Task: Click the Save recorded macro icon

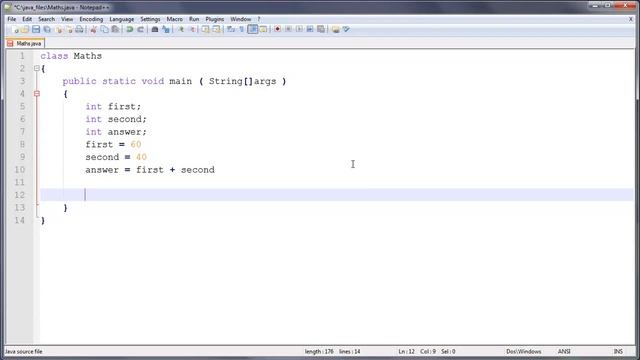Action: (x=321, y=29)
